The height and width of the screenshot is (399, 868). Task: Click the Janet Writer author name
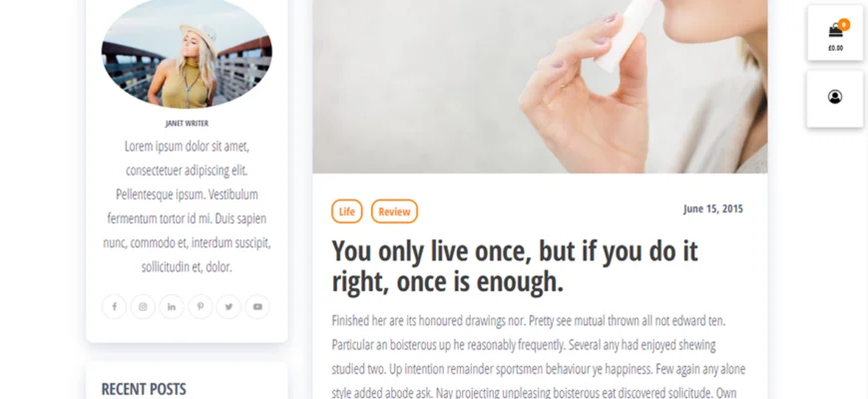[187, 124]
